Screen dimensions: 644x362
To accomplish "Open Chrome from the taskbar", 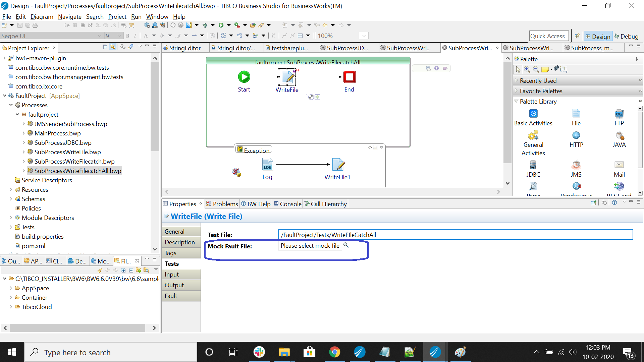I will [334, 352].
